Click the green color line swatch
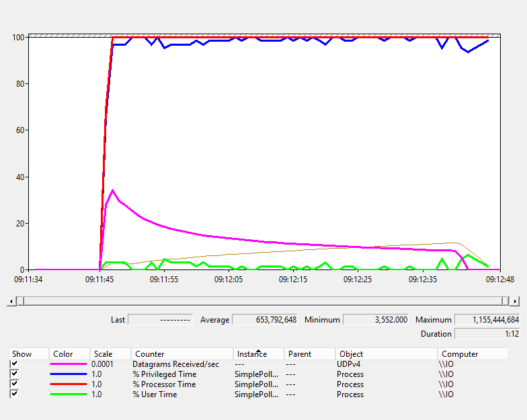Viewport: 527px width, 420px height. click(69, 394)
